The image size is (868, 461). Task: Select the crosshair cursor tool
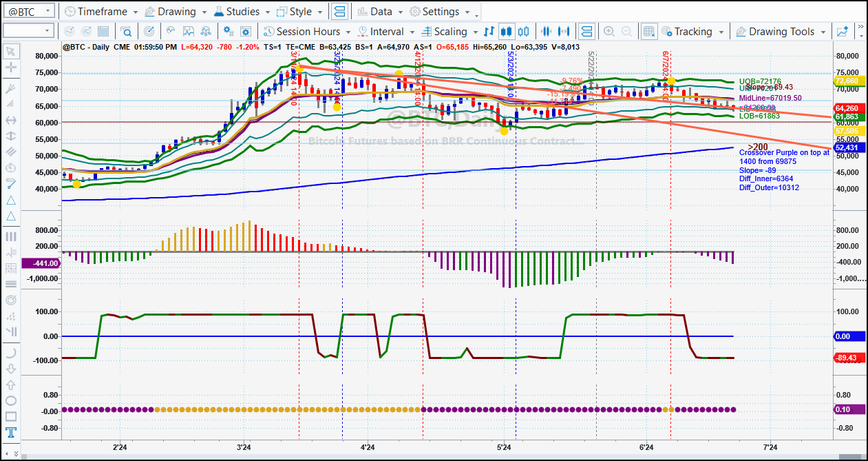[x=10, y=68]
